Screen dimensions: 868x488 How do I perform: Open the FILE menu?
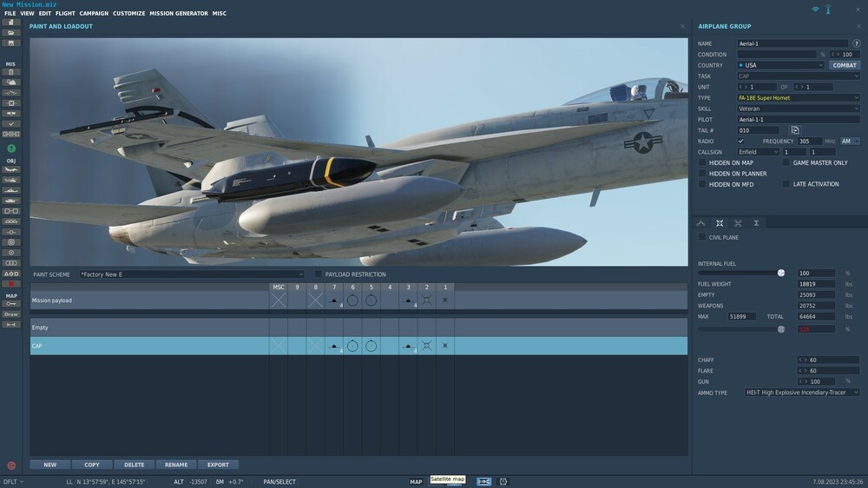(10, 13)
